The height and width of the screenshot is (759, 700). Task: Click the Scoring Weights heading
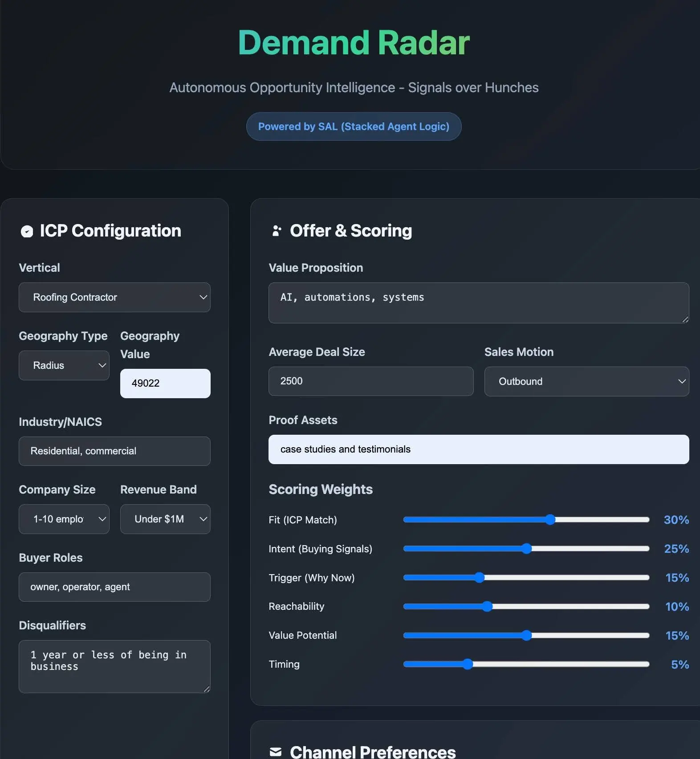coord(321,490)
